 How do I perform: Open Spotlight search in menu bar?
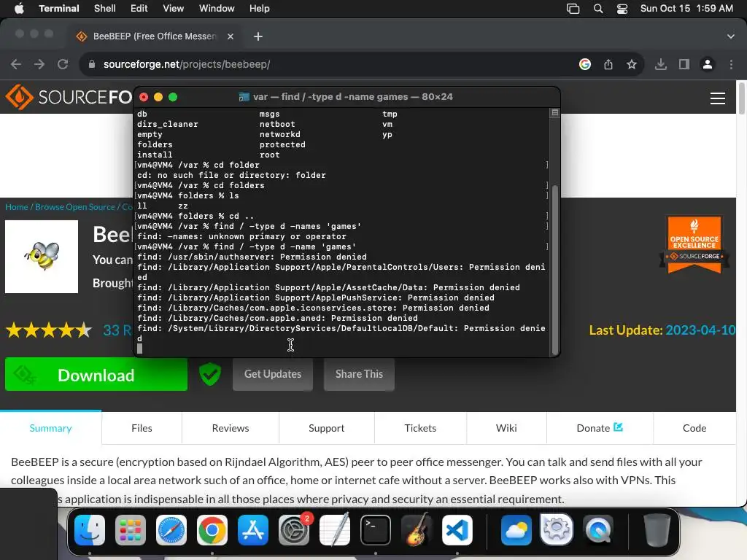[x=598, y=9]
